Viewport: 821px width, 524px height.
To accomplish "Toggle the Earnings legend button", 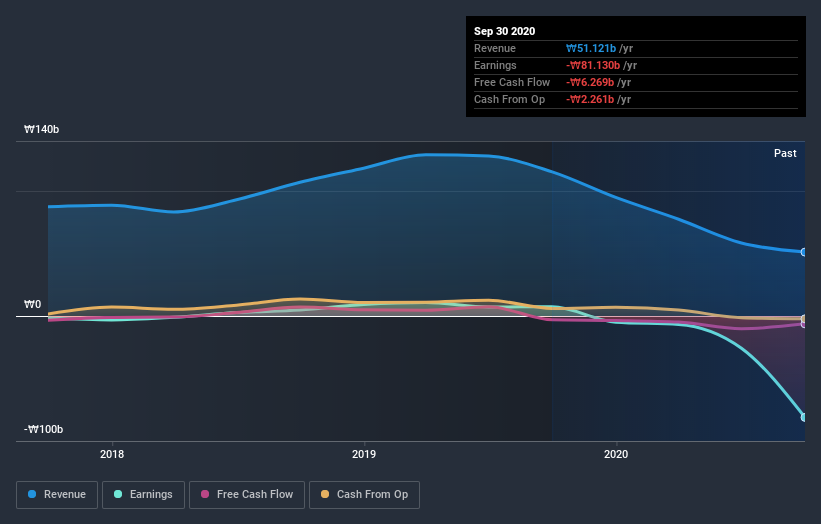I will [x=143, y=495].
